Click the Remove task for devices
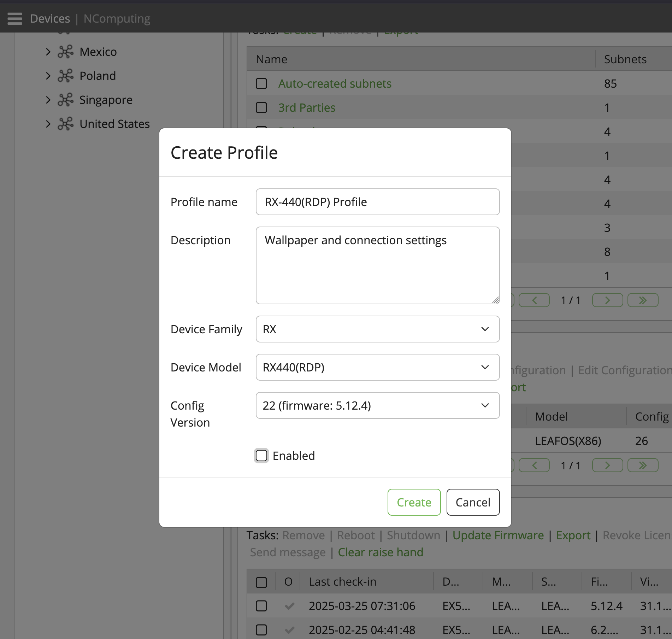The height and width of the screenshot is (639, 672). pos(303,535)
